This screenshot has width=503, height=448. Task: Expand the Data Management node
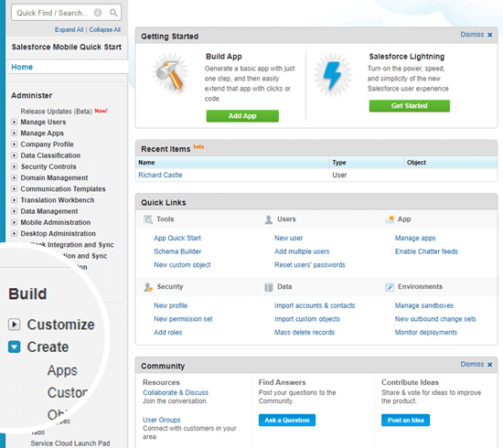tap(14, 211)
